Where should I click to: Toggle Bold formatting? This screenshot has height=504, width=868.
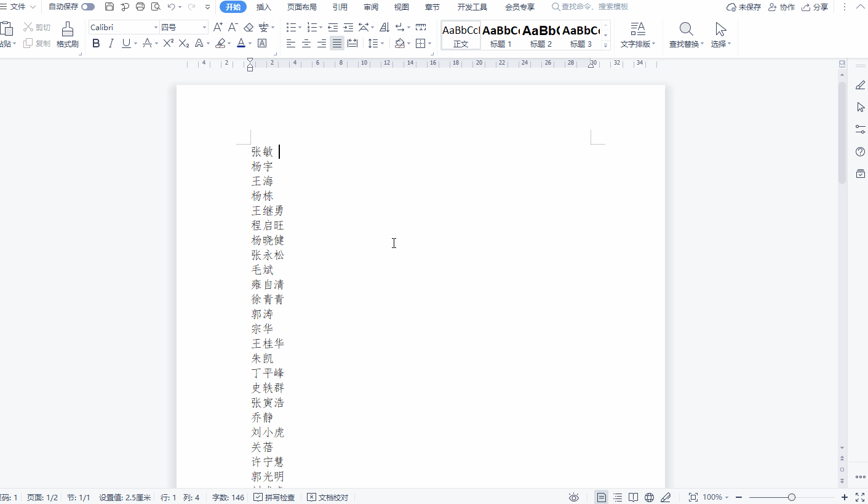tap(96, 43)
